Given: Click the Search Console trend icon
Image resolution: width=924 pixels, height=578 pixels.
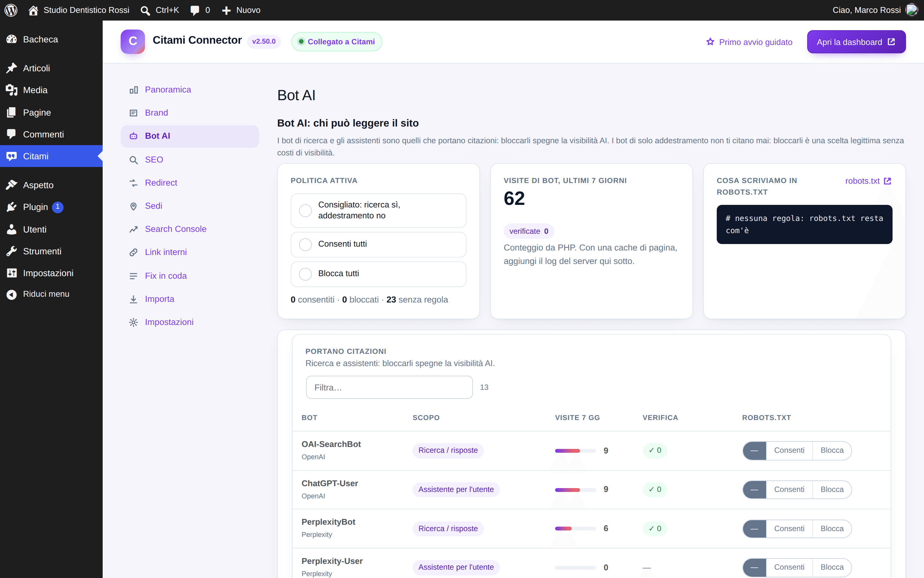Looking at the screenshot, I should tap(133, 229).
